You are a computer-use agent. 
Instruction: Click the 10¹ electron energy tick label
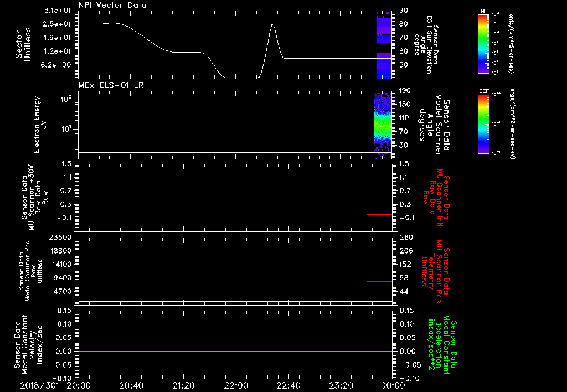65,129
